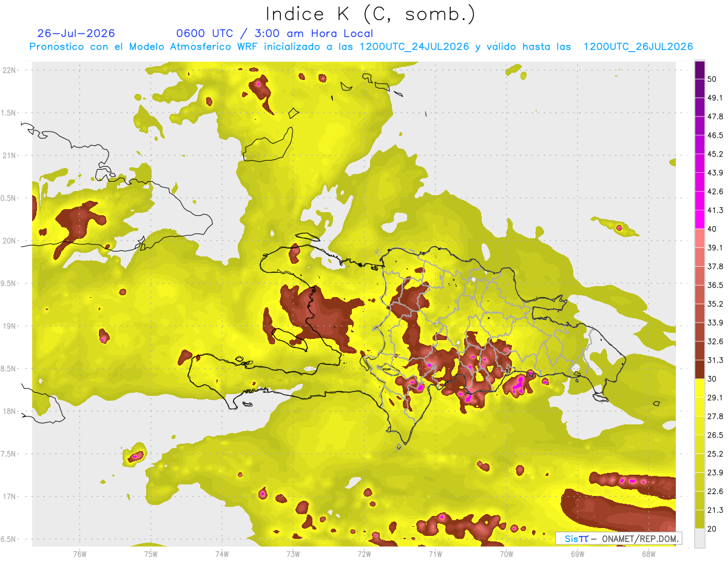728x562 pixels.
Task: Click the '20' value on the color scale
Action: tap(712, 529)
